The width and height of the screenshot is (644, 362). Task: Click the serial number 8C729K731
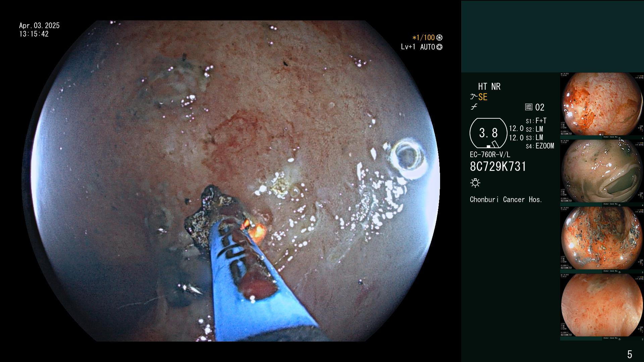click(498, 167)
